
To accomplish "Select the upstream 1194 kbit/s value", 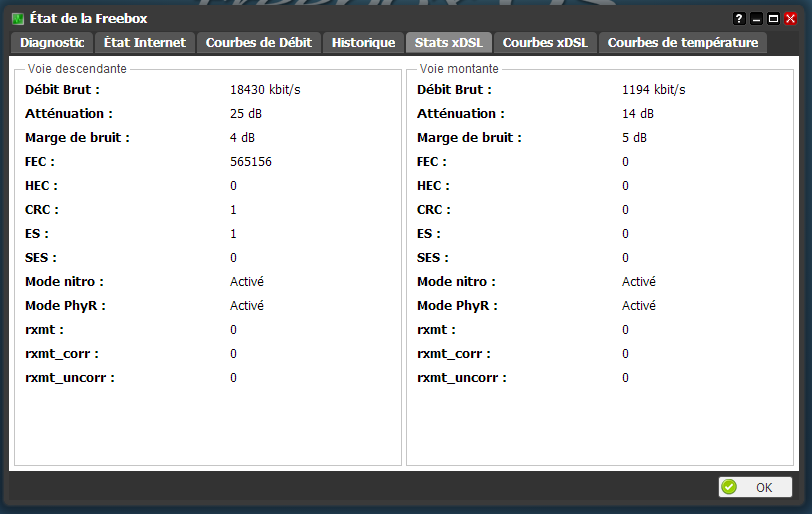I will click(653, 90).
